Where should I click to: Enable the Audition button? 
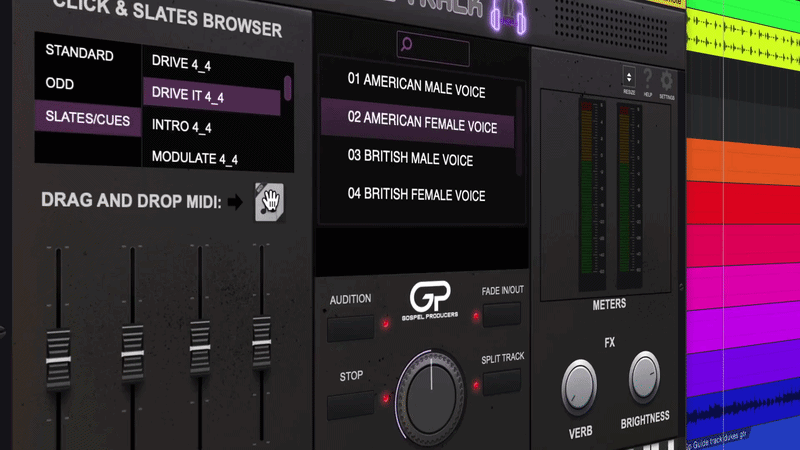click(351, 329)
